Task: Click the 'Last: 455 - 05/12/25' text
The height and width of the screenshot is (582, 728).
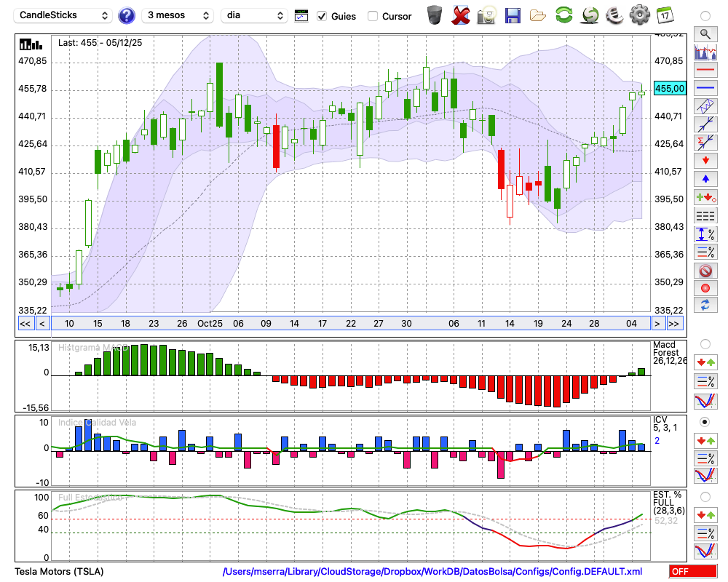Action: coord(100,43)
